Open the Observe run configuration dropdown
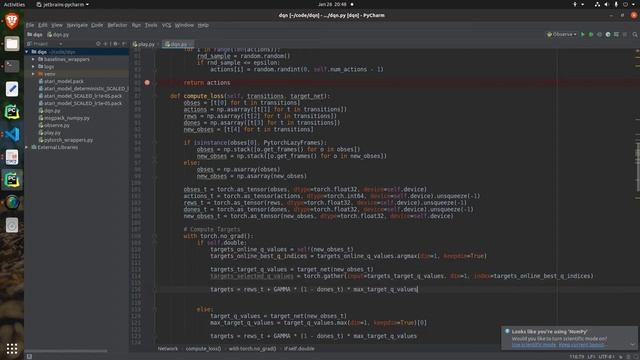640x360 pixels. click(x=562, y=35)
